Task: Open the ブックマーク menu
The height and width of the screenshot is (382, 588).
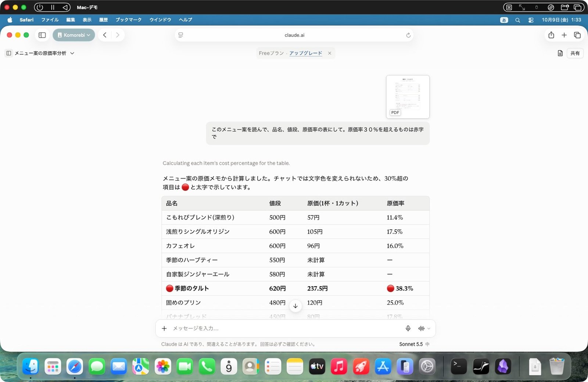Action: tap(128, 20)
